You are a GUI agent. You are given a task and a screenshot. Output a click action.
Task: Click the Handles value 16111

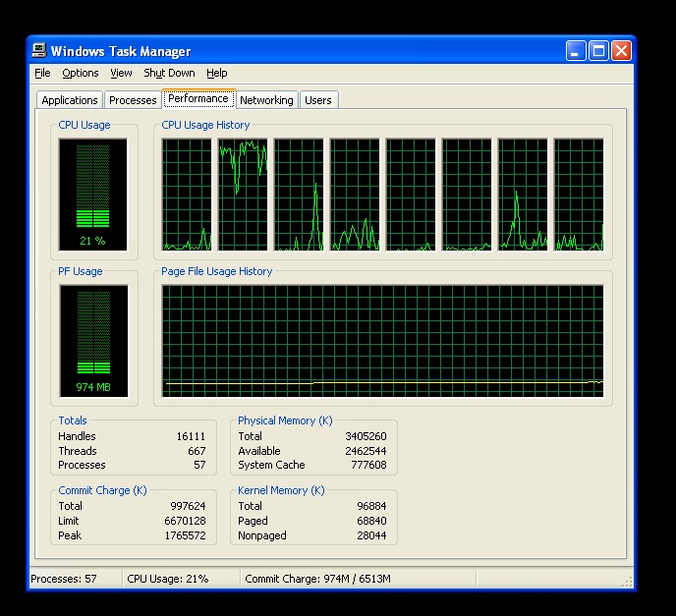click(x=191, y=436)
